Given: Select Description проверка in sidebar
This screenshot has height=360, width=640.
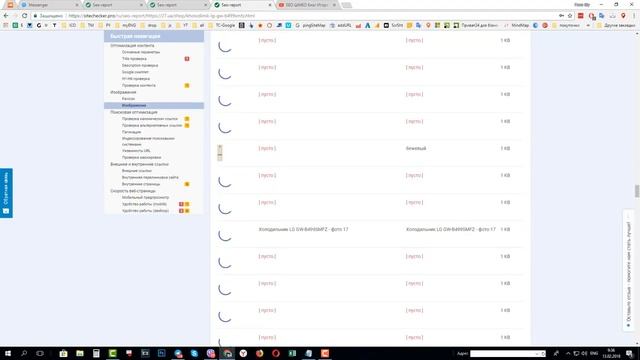Looking at the screenshot, I should coord(140,65).
